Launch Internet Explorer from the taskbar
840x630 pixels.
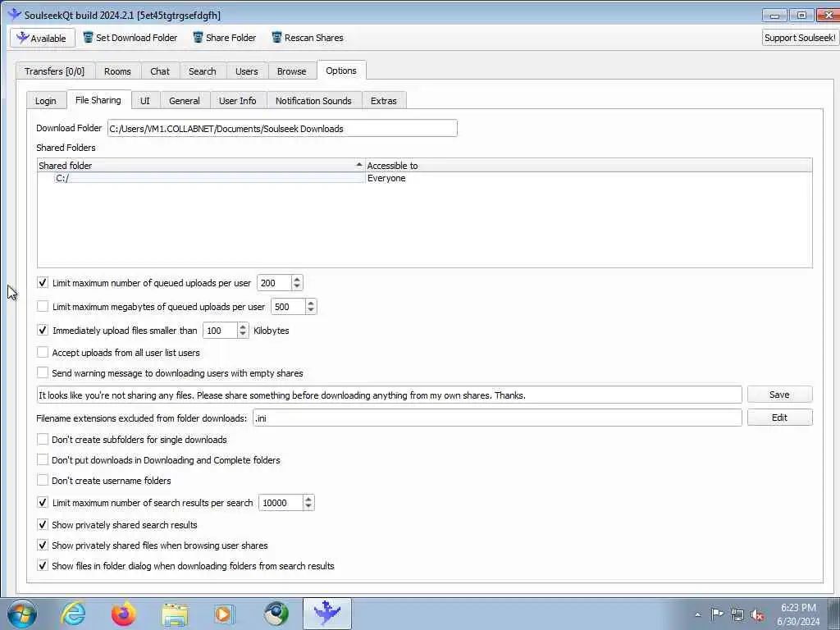point(73,614)
